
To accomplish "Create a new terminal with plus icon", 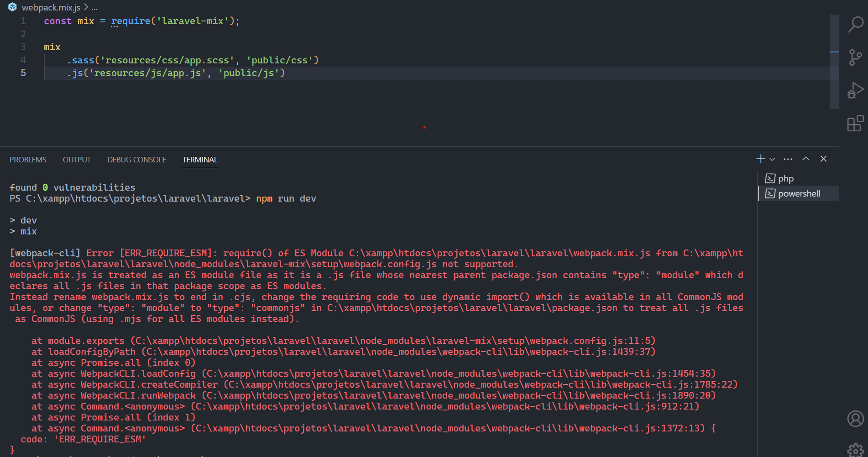I will click(x=760, y=159).
